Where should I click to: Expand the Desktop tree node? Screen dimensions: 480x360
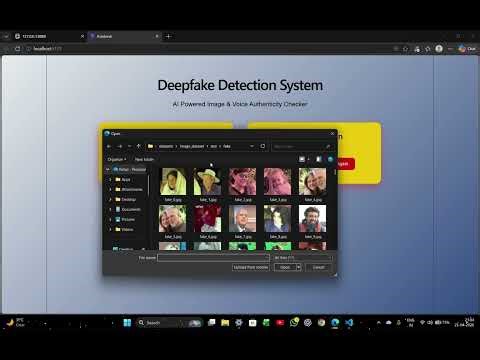tap(110, 199)
